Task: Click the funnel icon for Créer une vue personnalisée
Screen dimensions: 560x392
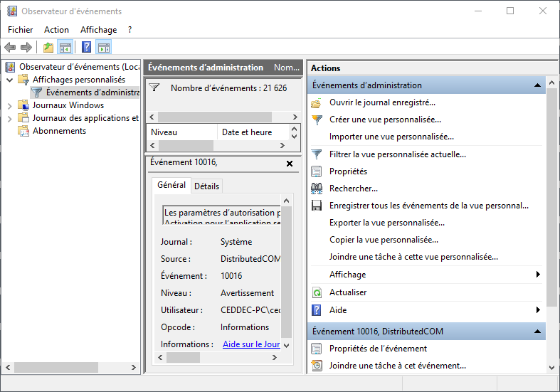Action: [x=317, y=120]
